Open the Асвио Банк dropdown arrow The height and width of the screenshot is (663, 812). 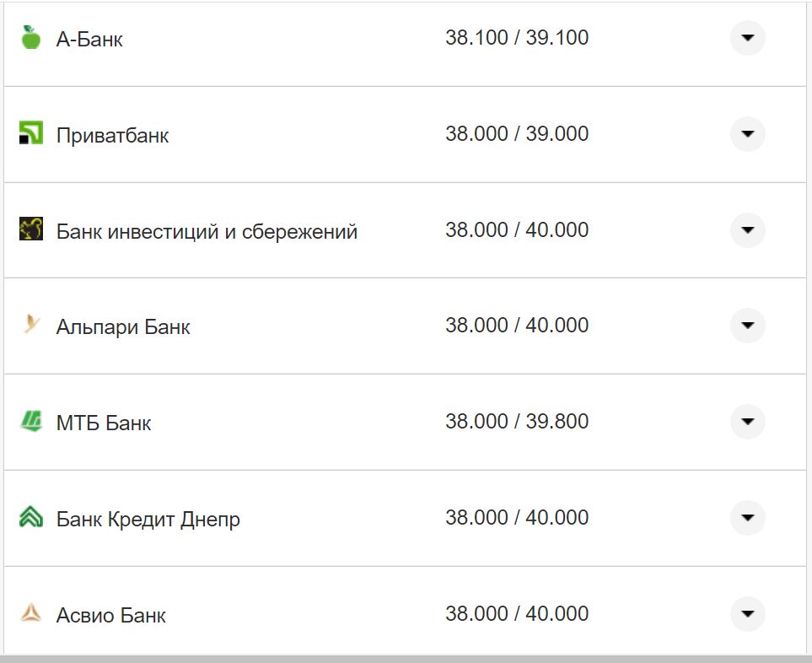(x=747, y=613)
